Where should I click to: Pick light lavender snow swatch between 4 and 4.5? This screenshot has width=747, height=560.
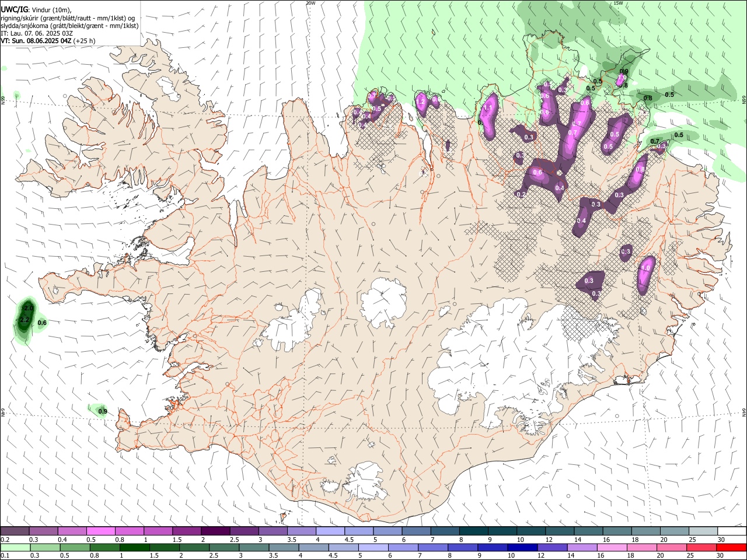click(x=330, y=531)
